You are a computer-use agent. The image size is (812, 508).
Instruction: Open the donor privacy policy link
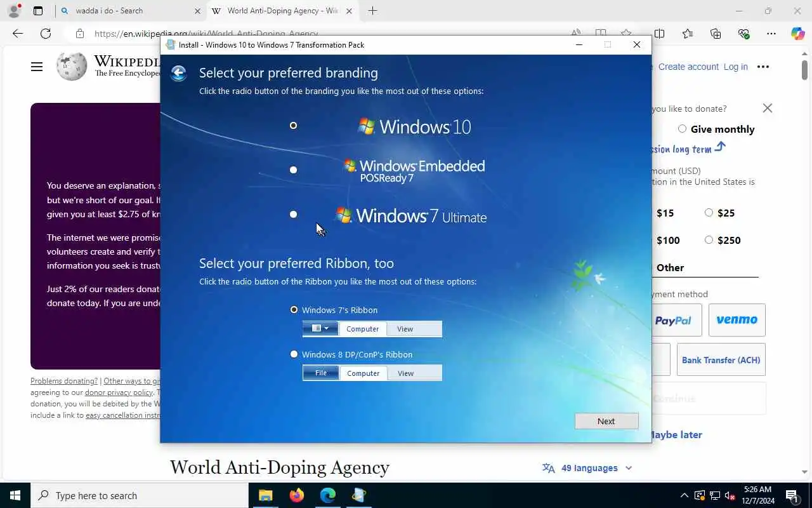tap(119, 392)
